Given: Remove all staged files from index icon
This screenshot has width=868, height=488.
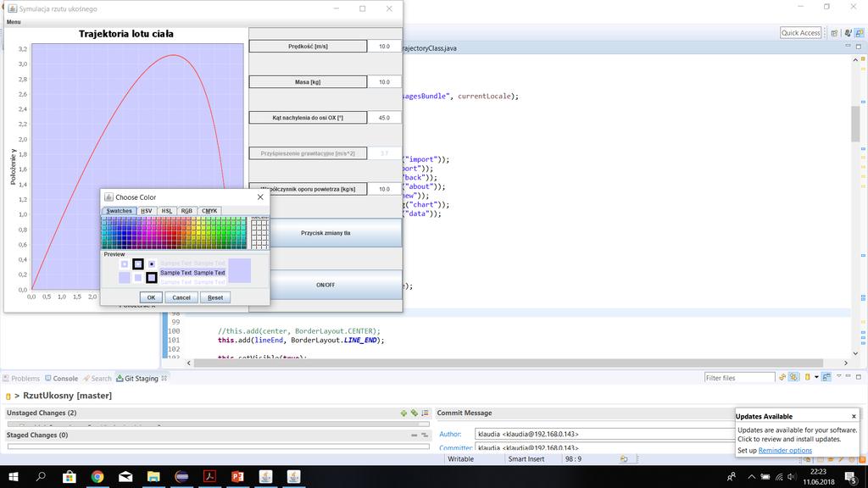Looking at the screenshot, I should 425,435.
